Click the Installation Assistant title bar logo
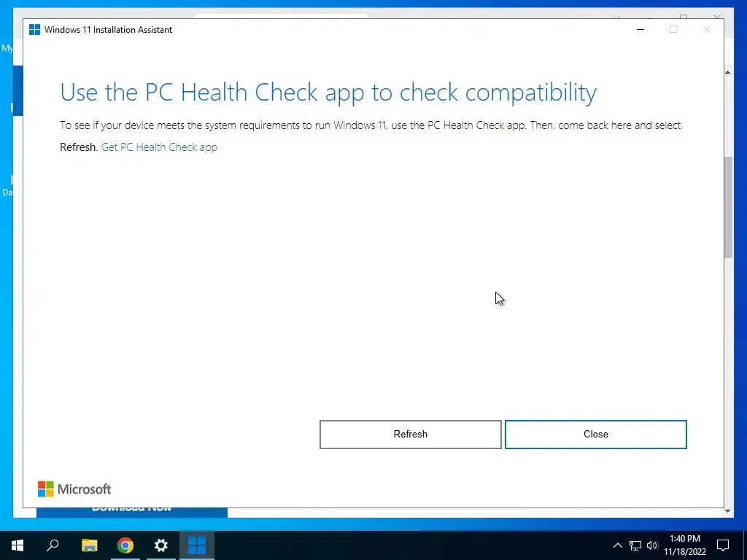The width and height of the screenshot is (747, 560). click(35, 29)
